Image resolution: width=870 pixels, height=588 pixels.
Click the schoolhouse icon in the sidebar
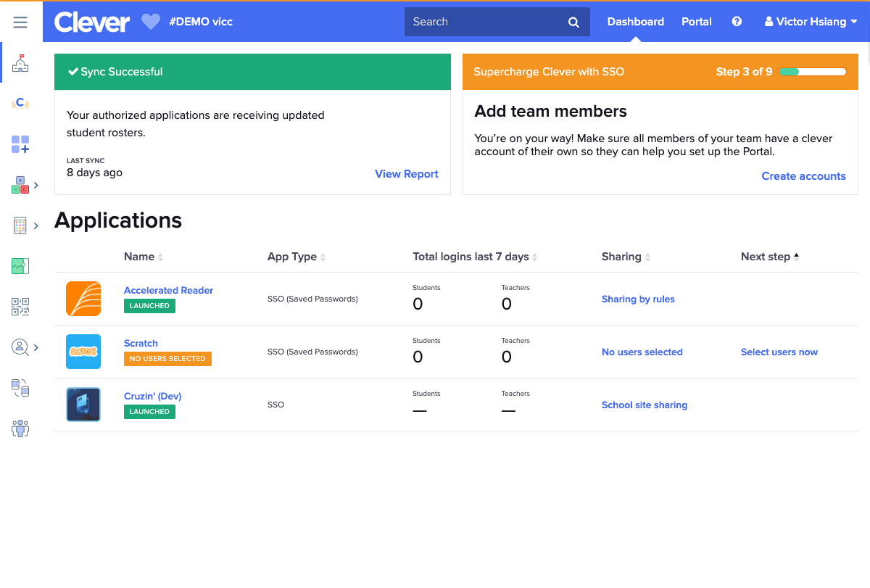click(x=20, y=64)
